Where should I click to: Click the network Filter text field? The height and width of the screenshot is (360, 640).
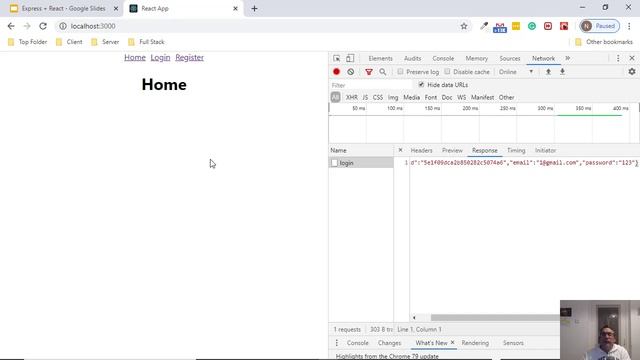[x=371, y=85]
